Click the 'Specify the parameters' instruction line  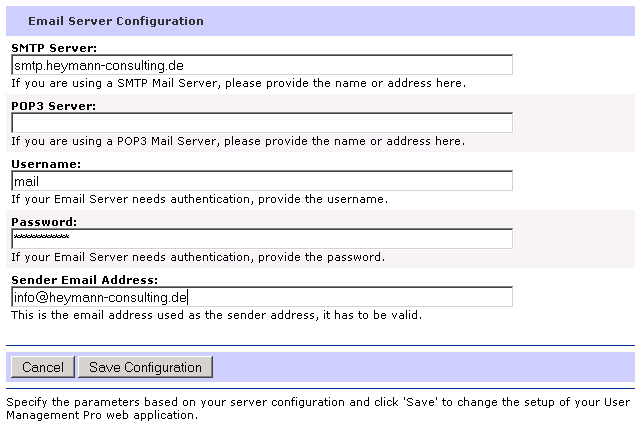point(318,402)
